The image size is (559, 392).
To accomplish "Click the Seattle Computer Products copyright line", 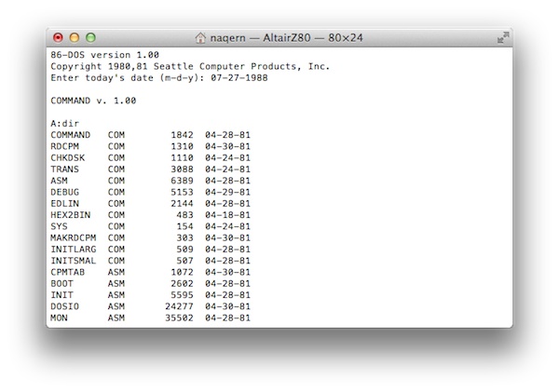I will click(x=189, y=66).
